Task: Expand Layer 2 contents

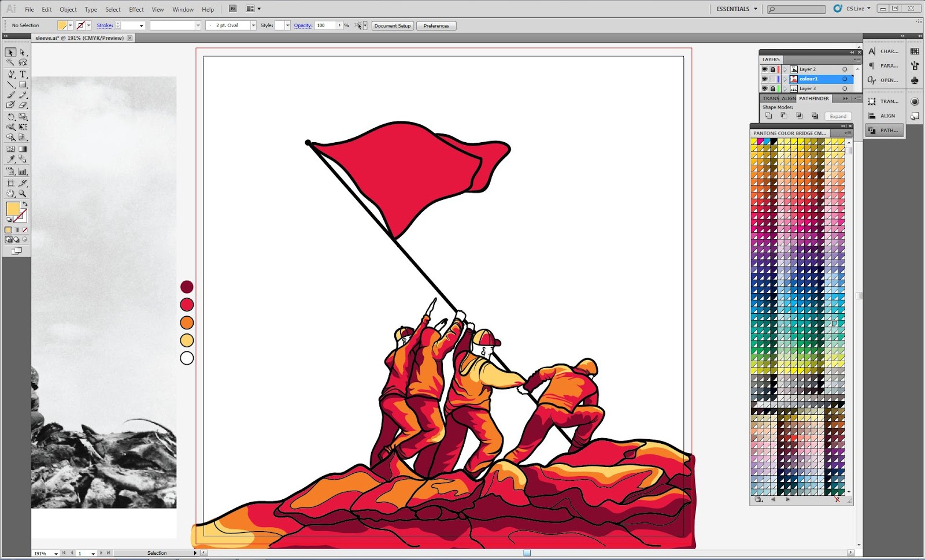Action: [785, 69]
